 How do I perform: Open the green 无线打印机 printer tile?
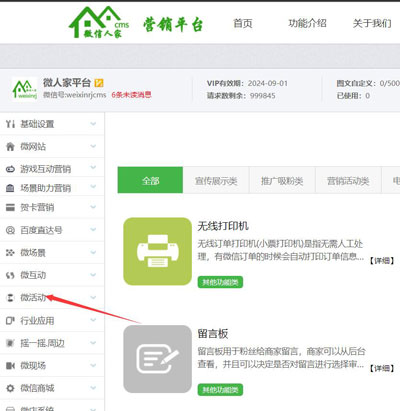click(x=158, y=251)
